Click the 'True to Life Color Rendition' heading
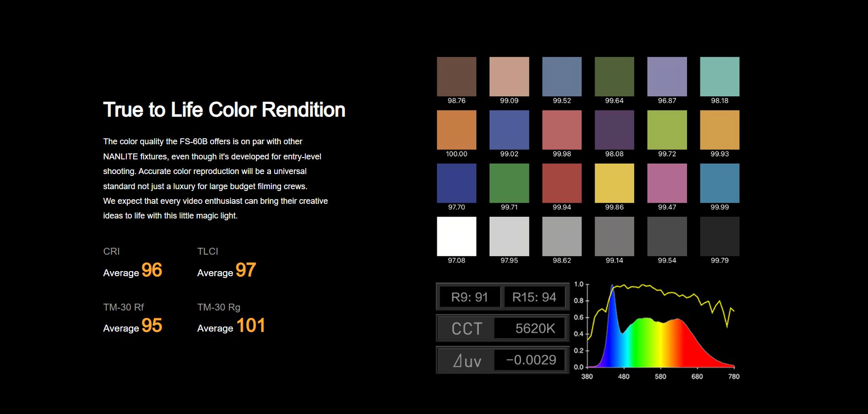Image resolution: width=868 pixels, height=414 pixels. pos(224,110)
